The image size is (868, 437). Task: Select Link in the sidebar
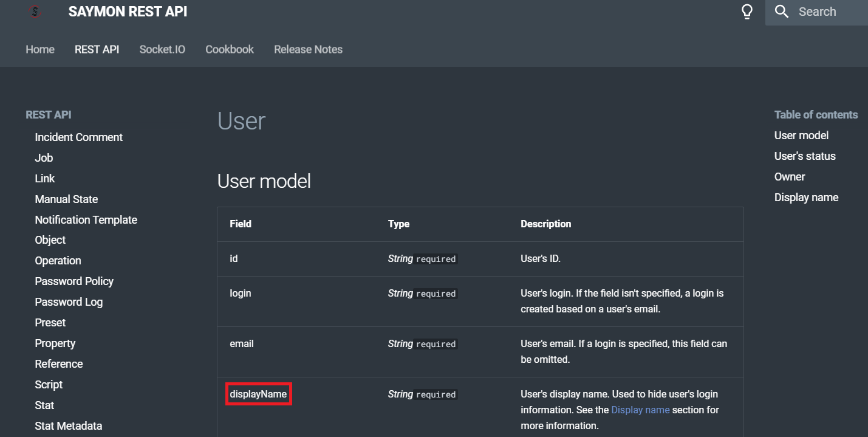[45, 179]
